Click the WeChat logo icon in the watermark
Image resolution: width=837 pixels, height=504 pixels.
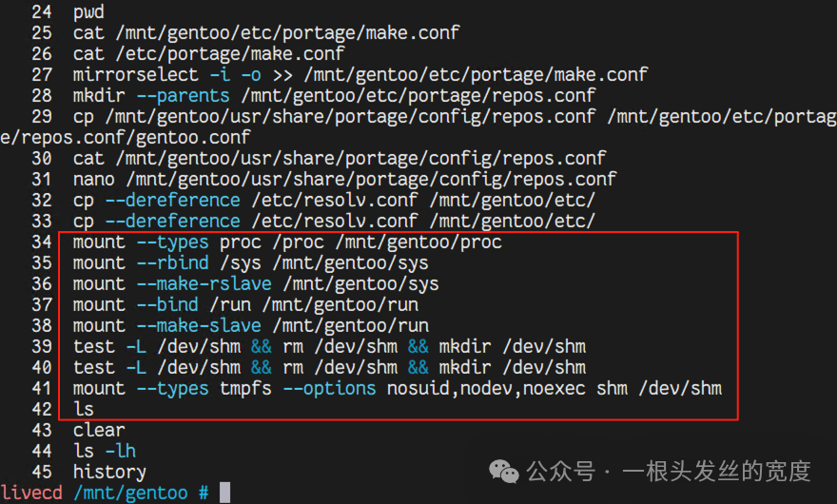tap(503, 472)
